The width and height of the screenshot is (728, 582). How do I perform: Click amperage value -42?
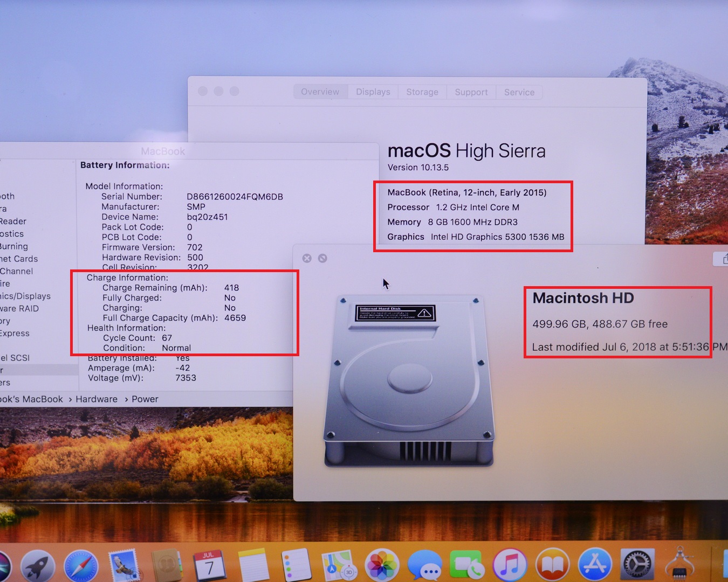pyautogui.click(x=183, y=368)
